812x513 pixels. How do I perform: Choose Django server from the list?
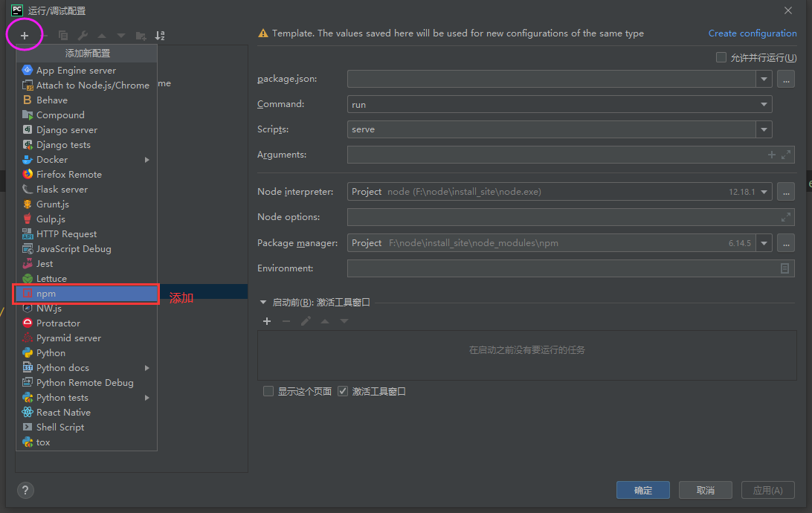[86, 130]
